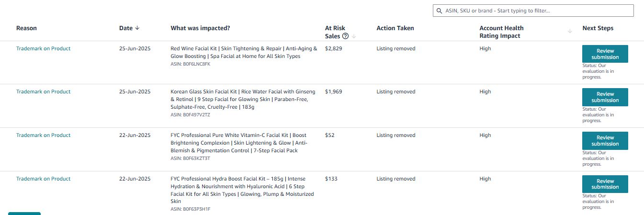Image resolution: width=644 pixels, height=215 pixels.
Task: Click the Date column header
Action: (x=126, y=28)
